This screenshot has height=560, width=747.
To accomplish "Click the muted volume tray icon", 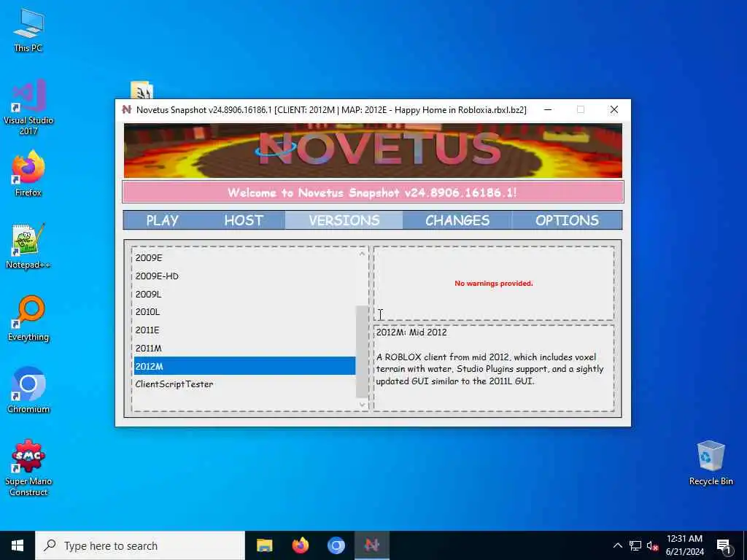I will click(x=653, y=545).
